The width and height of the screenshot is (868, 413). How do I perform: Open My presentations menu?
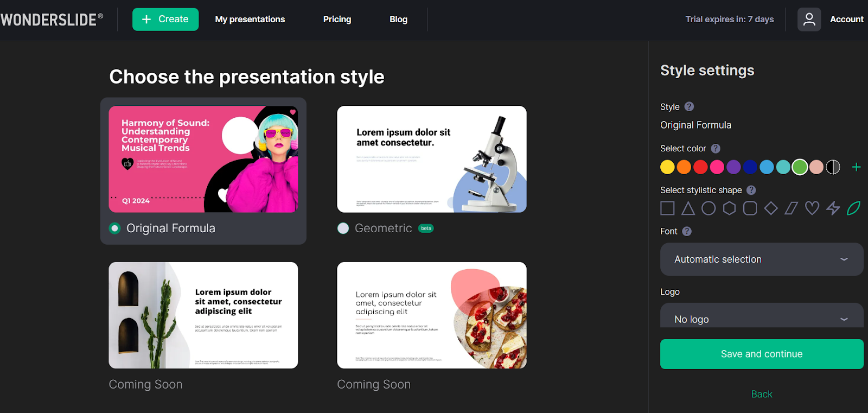point(250,20)
